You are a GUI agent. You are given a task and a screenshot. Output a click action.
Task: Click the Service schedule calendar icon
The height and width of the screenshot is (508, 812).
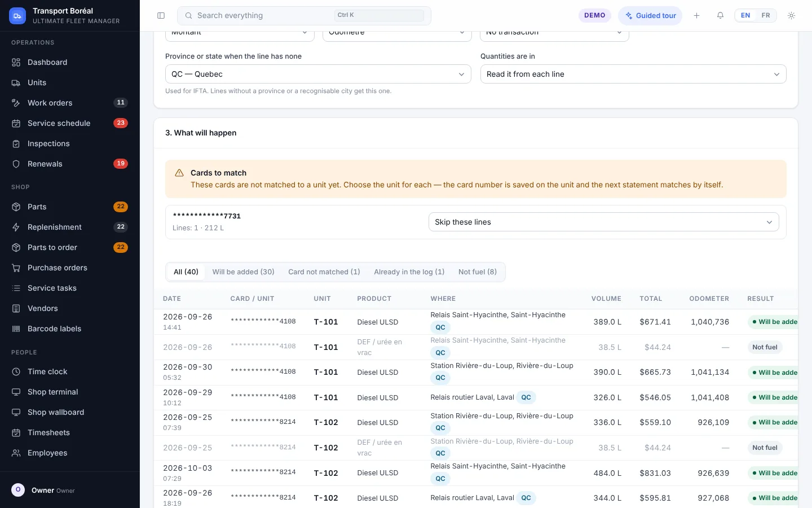[16, 123]
